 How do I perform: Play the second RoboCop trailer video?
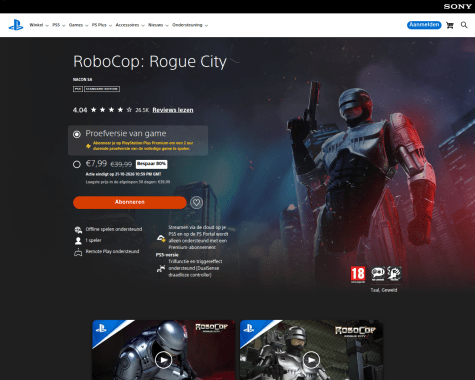pyautogui.click(x=311, y=360)
